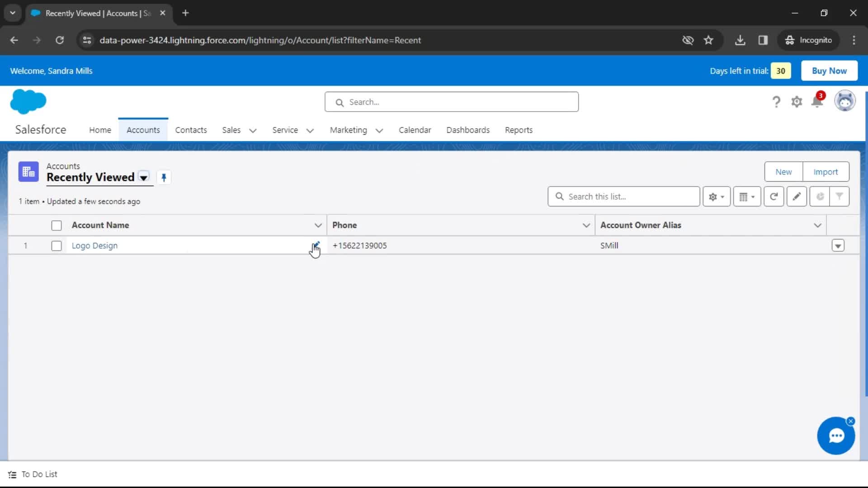Screen dimensions: 868x488
Task: Pin the Recently Viewed list
Action: coord(164,178)
